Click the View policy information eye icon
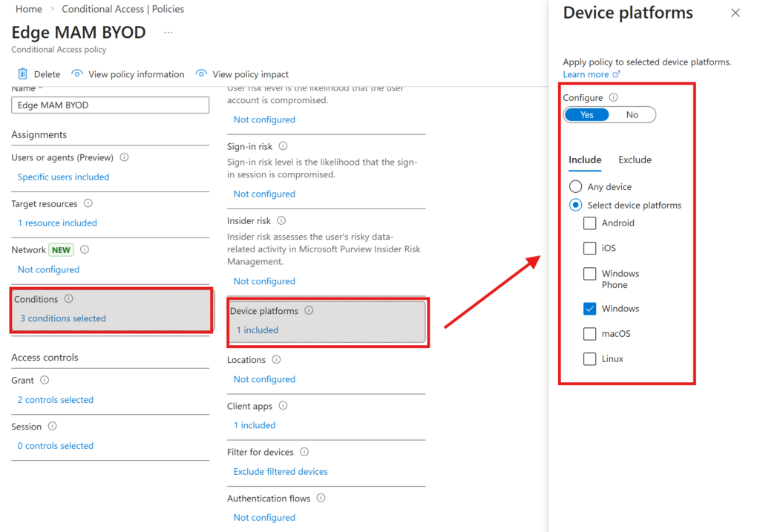This screenshot has height=532, width=760. pos(77,74)
